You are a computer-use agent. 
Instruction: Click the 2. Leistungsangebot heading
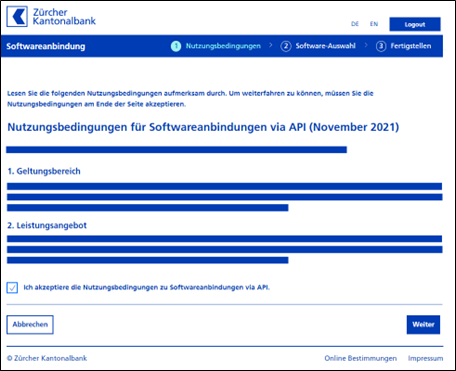coord(47,225)
